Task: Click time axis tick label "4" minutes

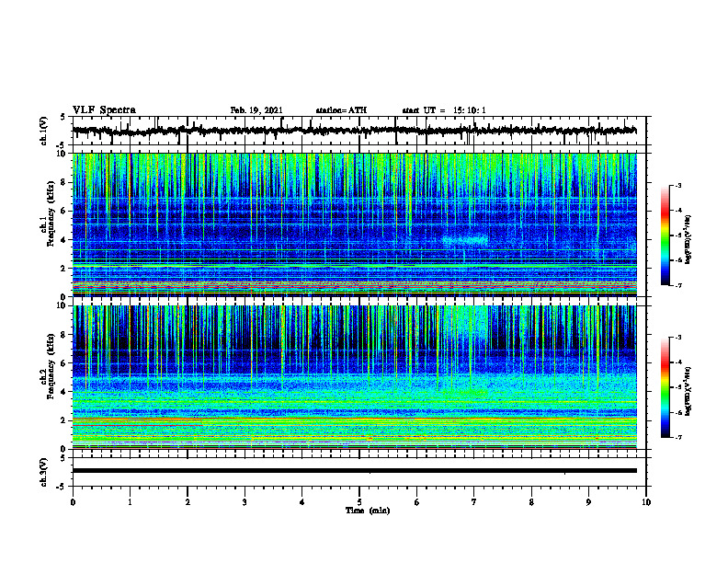Action: [x=302, y=502]
